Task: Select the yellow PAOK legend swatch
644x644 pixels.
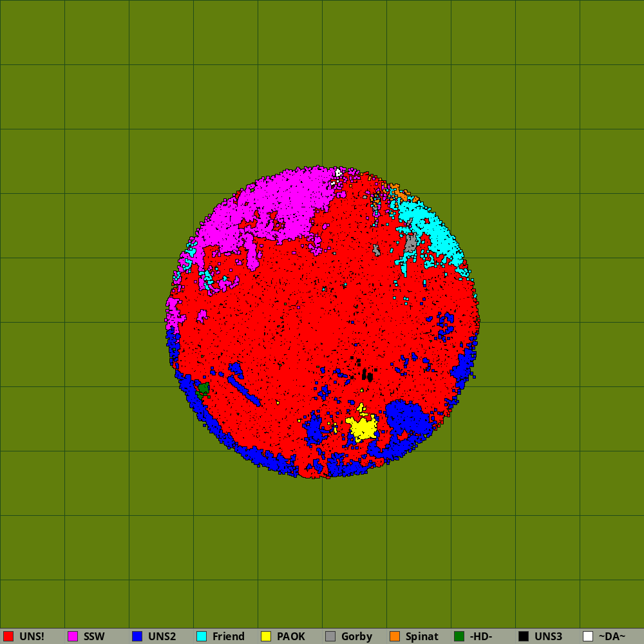Action: pos(266,636)
